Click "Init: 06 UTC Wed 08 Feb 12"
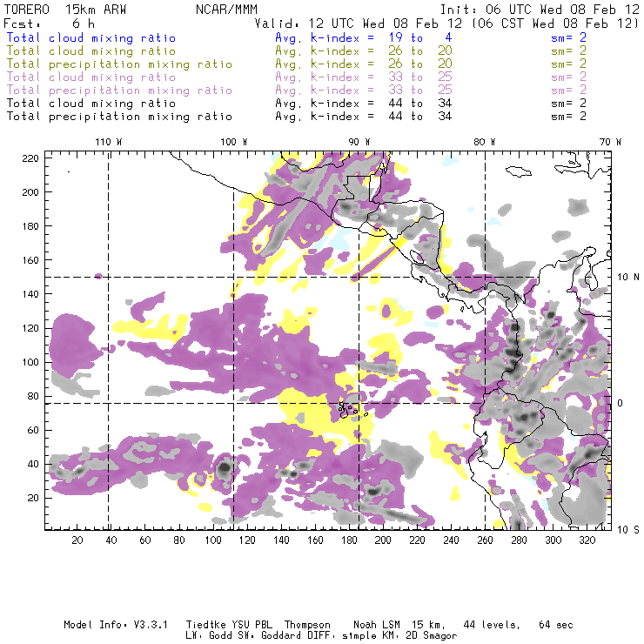 point(540,9)
